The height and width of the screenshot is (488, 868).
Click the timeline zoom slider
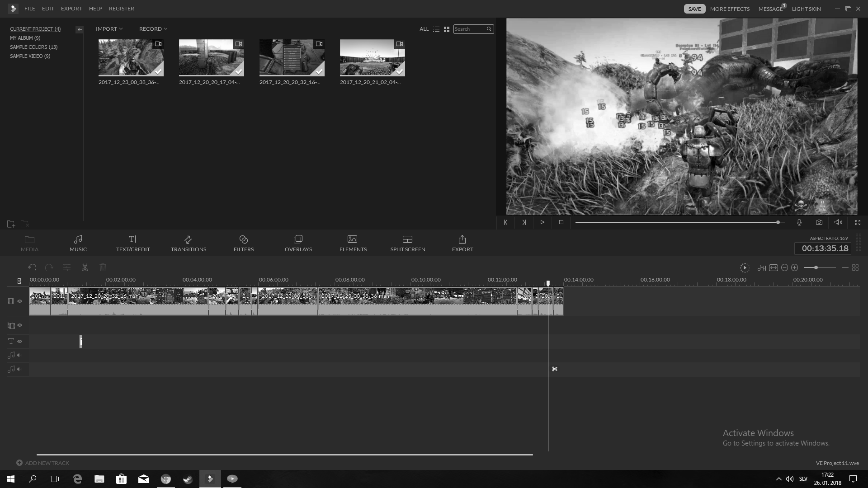click(x=816, y=268)
